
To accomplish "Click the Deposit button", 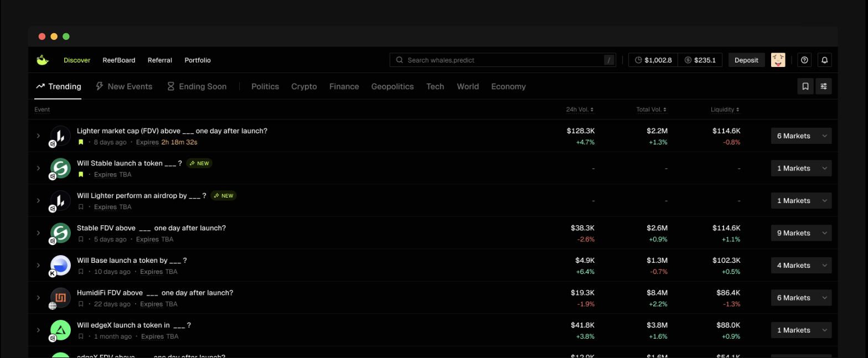I will [x=746, y=60].
